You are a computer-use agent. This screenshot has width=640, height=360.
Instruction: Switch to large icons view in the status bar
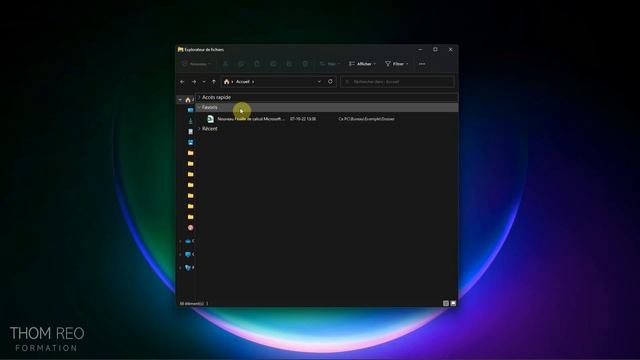[453, 303]
